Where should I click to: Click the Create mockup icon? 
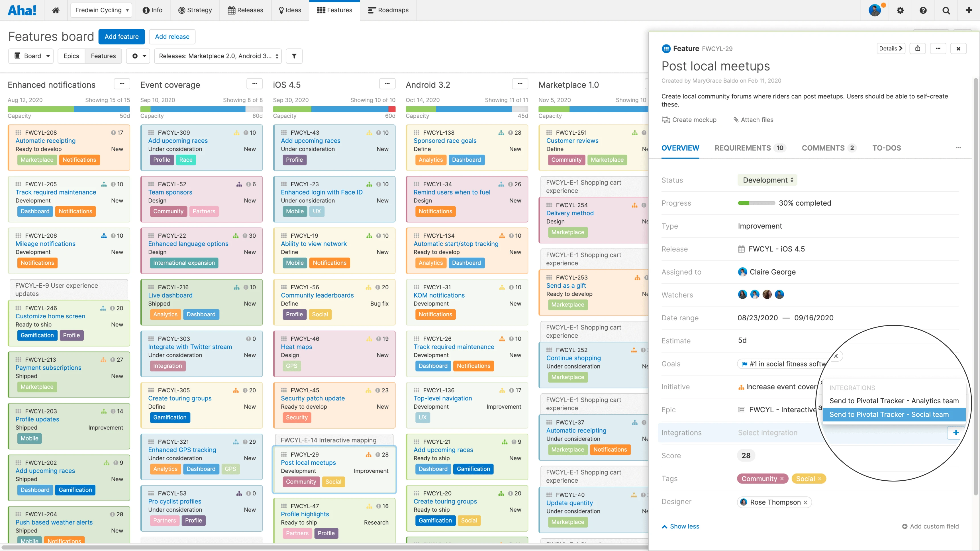[x=666, y=119]
